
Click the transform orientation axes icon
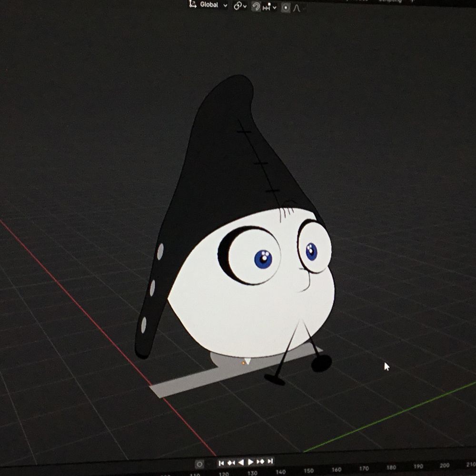coord(192,4)
